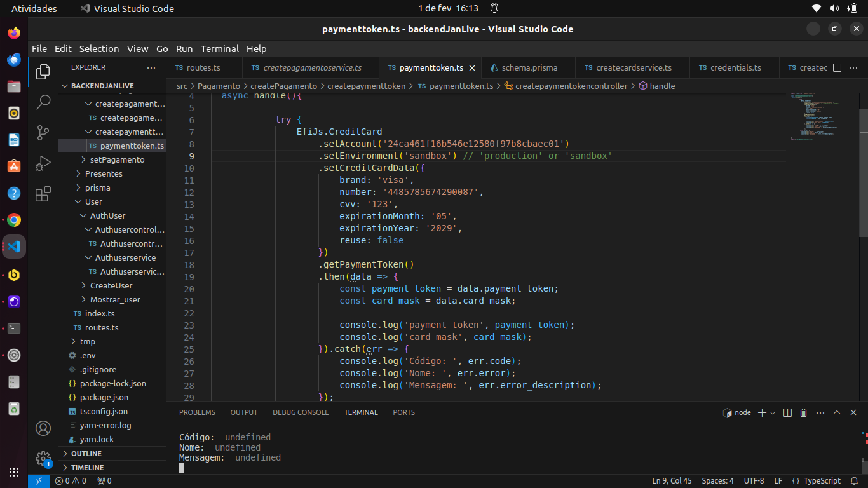Open index.ts in explorer
The image size is (868, 488).
(112, 313)
